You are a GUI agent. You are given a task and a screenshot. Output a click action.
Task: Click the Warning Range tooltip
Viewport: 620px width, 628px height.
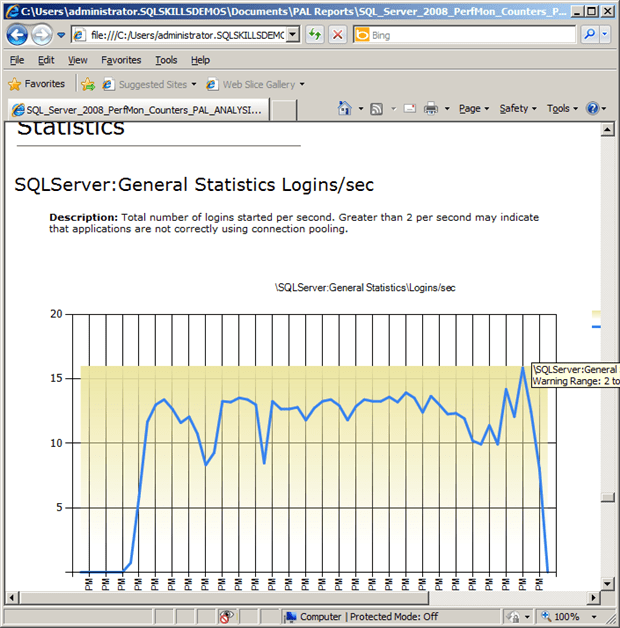tap(576, 375)
